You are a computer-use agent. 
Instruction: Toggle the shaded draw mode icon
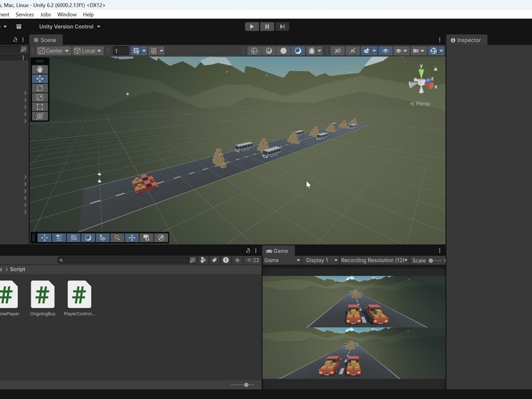click(297, 51)
